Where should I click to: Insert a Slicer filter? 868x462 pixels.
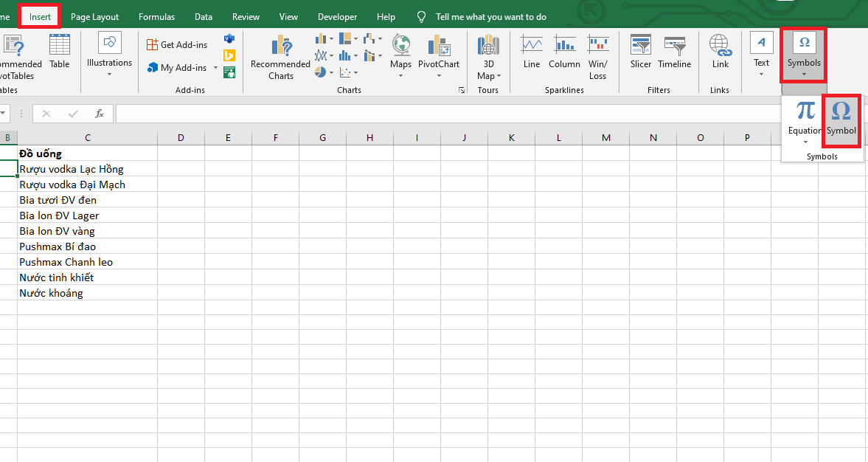click(640, 52)
